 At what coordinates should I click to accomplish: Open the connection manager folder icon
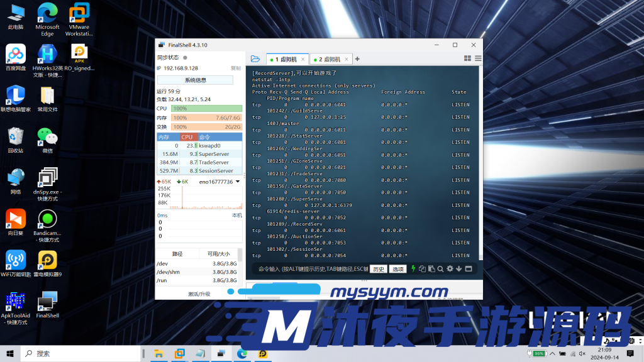pyautogui.click(x=256, y=58)
